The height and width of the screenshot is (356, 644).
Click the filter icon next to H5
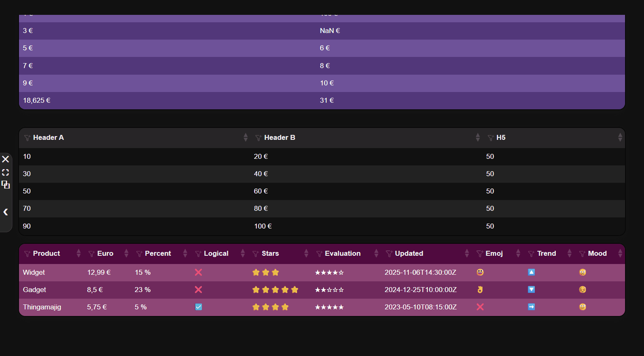(x=491, y=138)
